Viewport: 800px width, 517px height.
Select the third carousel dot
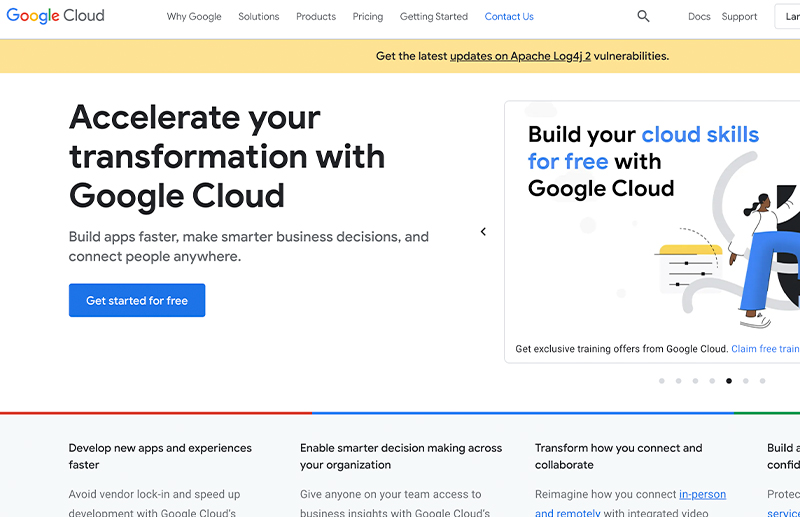[x=695, y=381]
